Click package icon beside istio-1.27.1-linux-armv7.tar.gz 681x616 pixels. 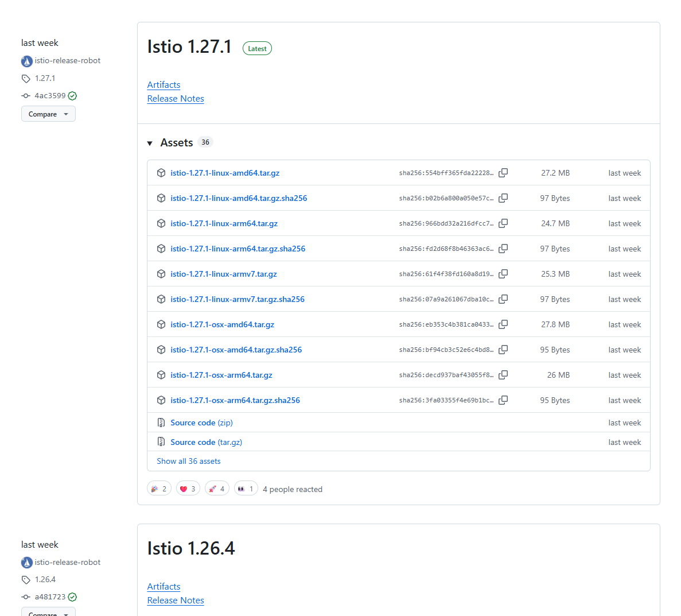click(x=161, y=273)
